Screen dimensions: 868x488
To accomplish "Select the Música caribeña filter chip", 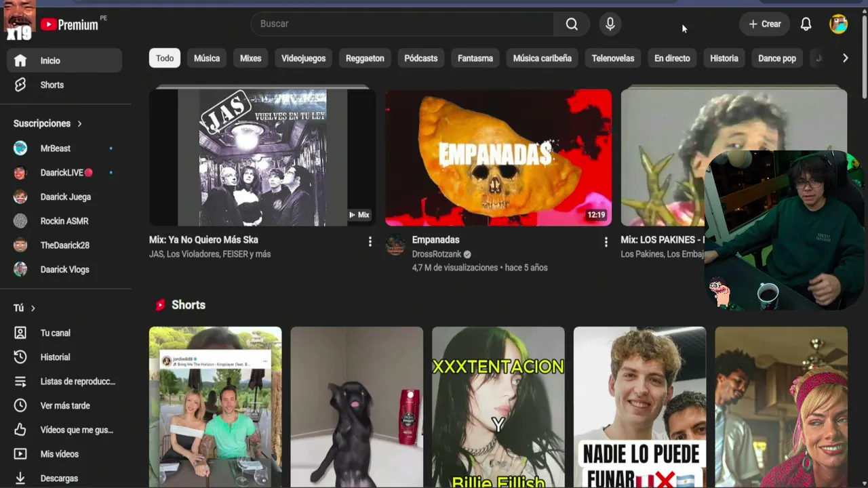I will point(542,58).
